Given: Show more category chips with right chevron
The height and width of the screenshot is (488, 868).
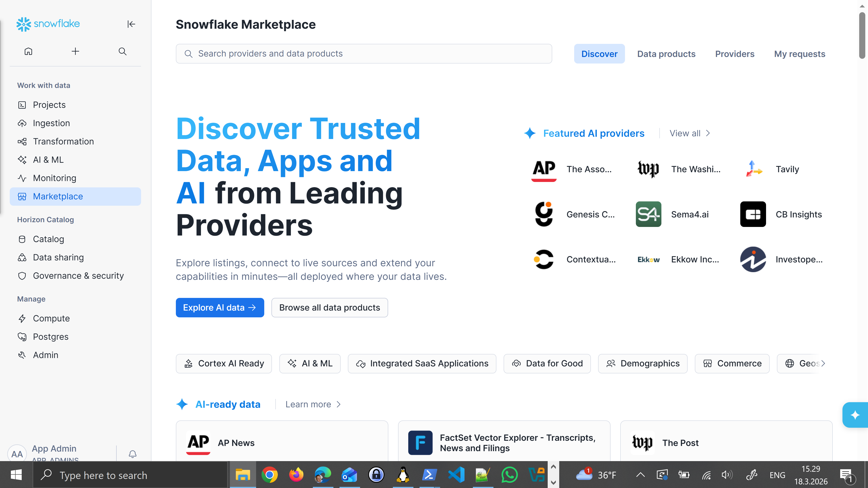Looking at the screenshot, I should coord(823,363).
